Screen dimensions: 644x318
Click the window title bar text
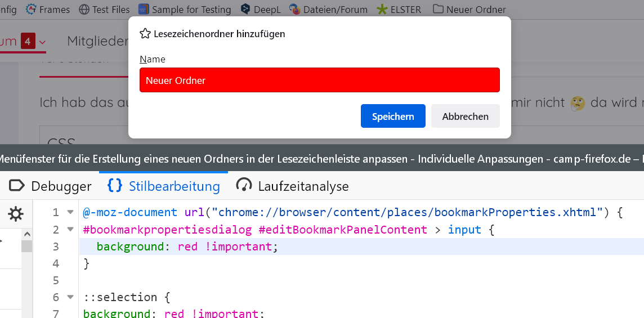(322, 158)
